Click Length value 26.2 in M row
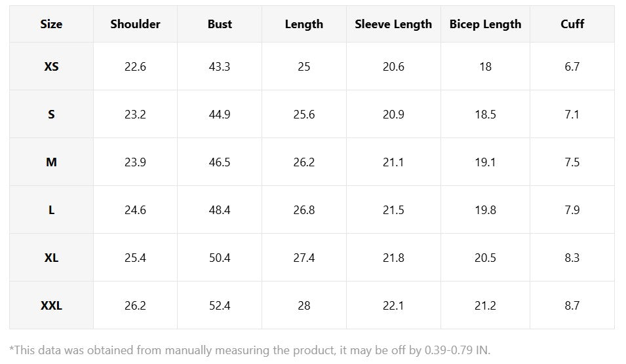The height and width of the screenshot is (364, 626). point(304,162)
